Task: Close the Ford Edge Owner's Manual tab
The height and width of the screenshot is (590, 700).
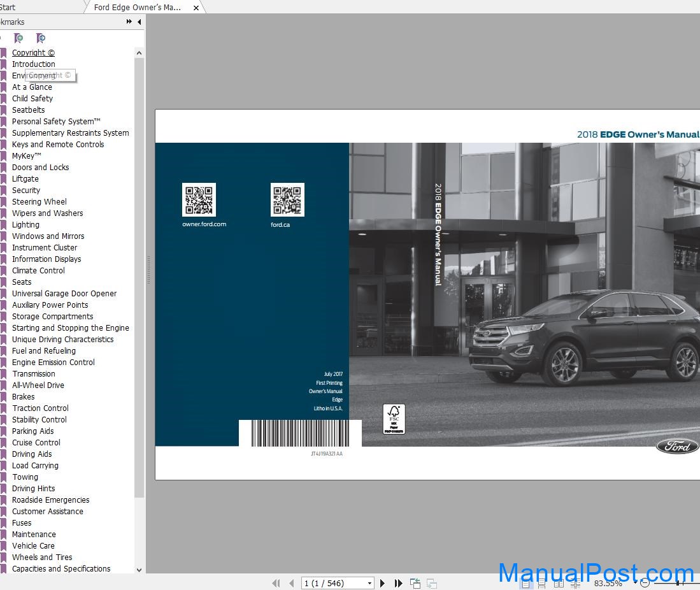Action: [x=196, y=8]
